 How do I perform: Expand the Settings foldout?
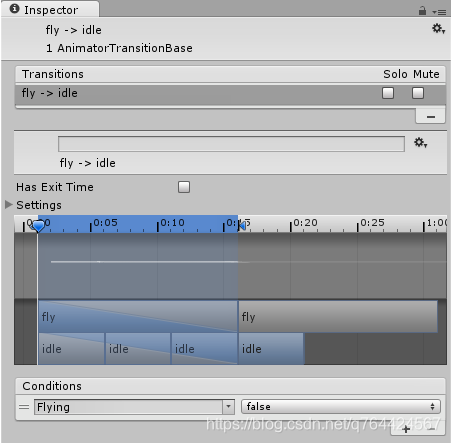pos(9,204)
